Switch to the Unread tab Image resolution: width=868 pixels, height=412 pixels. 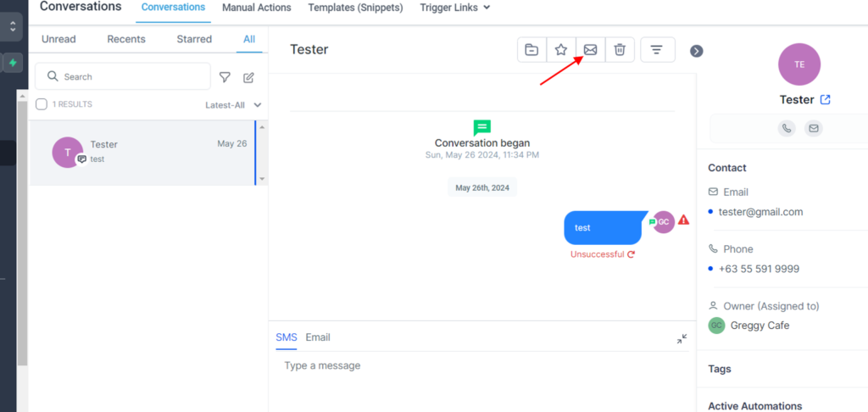(x=58, y=39)
